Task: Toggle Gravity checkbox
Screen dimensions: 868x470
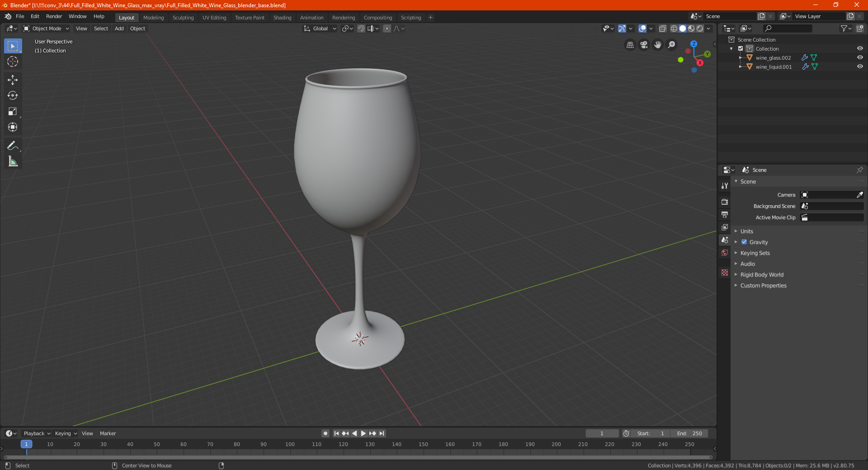Action: point(744,242)
